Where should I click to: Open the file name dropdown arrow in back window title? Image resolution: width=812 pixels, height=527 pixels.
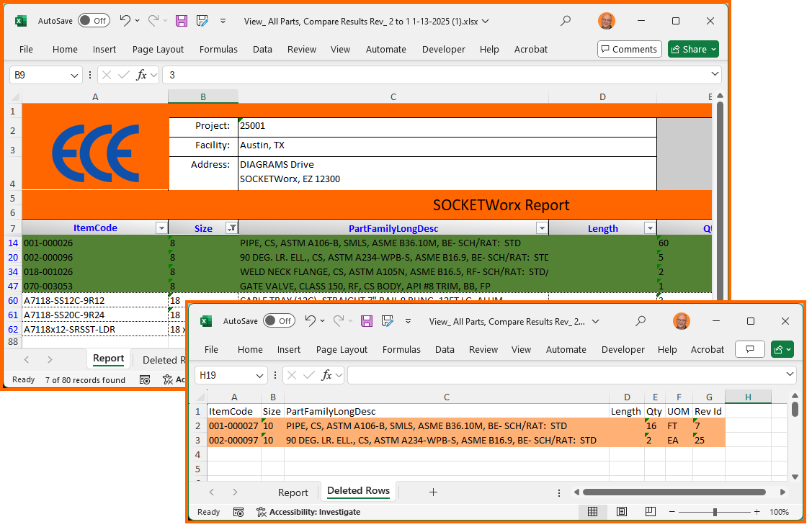click(485, 21)
